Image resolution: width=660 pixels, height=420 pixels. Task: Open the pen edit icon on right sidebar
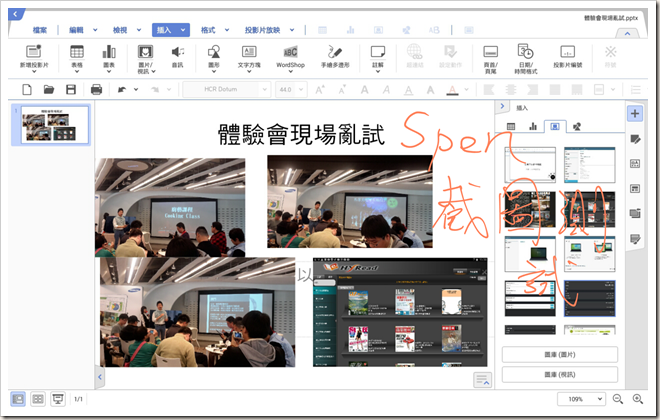(x=635, y=139)
